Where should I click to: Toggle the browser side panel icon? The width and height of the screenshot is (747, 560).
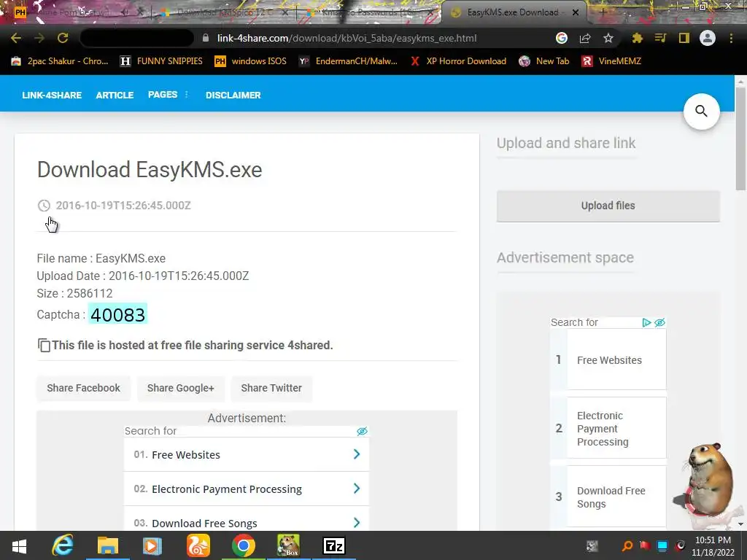click(684, 38)
